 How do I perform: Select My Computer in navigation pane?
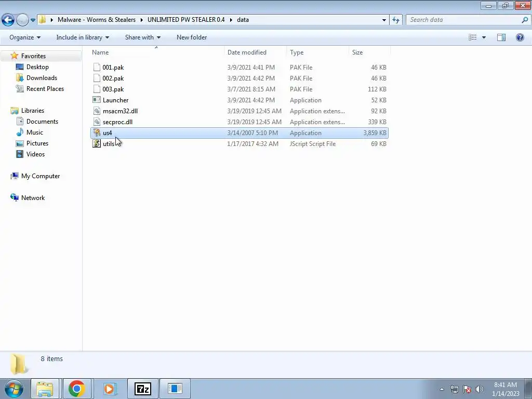(41, 176)
